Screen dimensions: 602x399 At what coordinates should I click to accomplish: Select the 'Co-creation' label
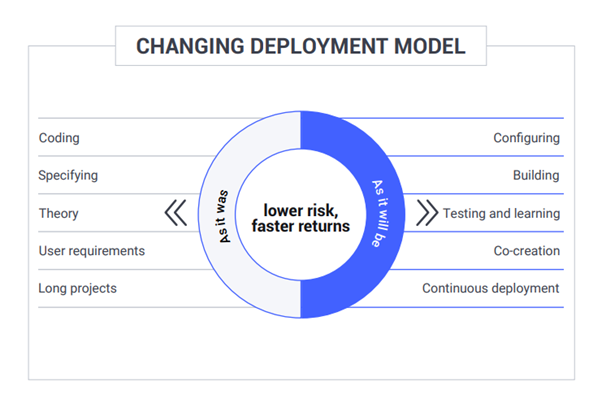tap(527, 251)
